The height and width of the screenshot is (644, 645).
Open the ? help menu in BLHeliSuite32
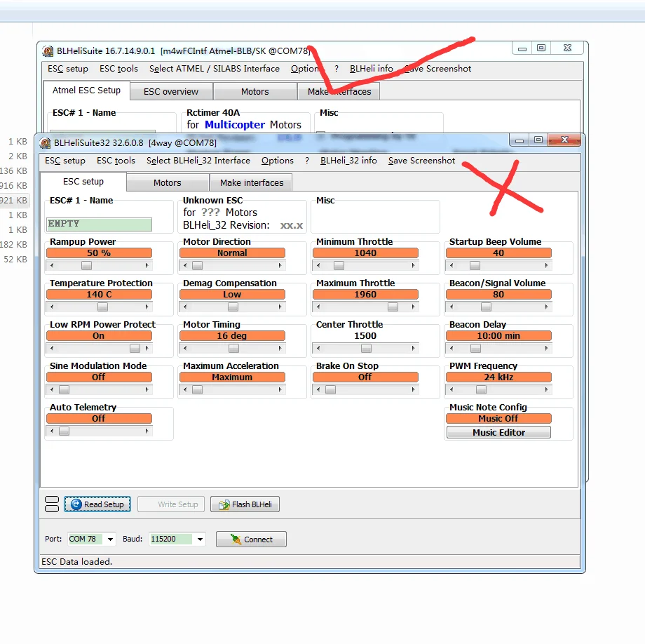(x=307, y=161)
